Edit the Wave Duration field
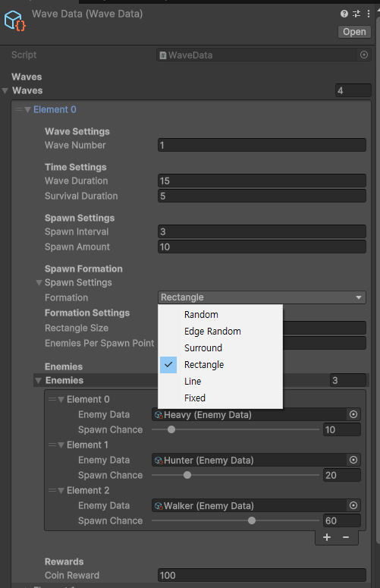 click(262, 181)
